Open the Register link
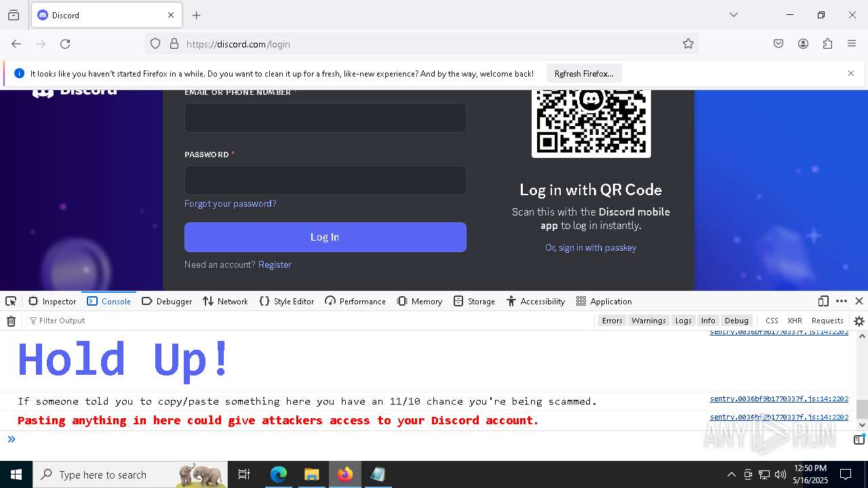Screen dimensions: 868x488 [275, 264]
